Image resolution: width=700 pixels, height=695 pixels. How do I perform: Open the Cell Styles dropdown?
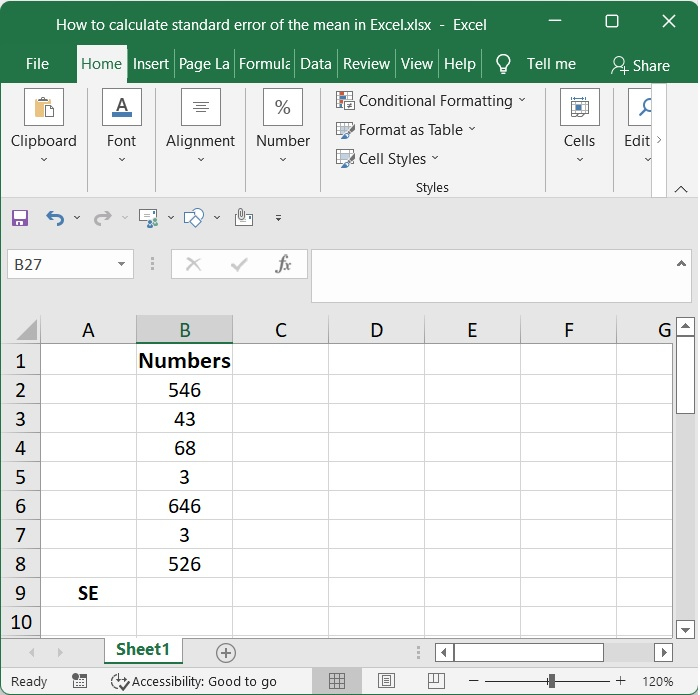click(x=388, y=159)
